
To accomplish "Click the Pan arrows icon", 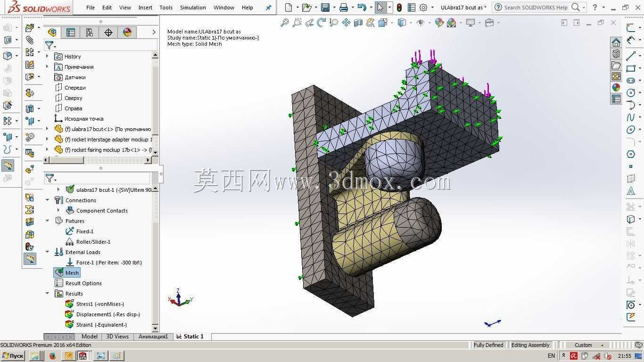I will pyautogui.click(x=346, y=23).
